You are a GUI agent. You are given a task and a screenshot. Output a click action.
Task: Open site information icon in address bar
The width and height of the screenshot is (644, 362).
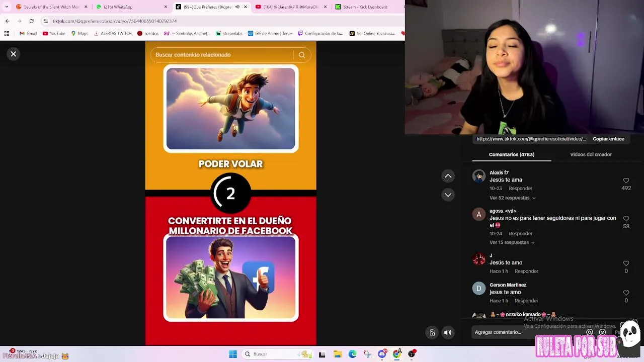pyautogui.click(x=46, y=21)
